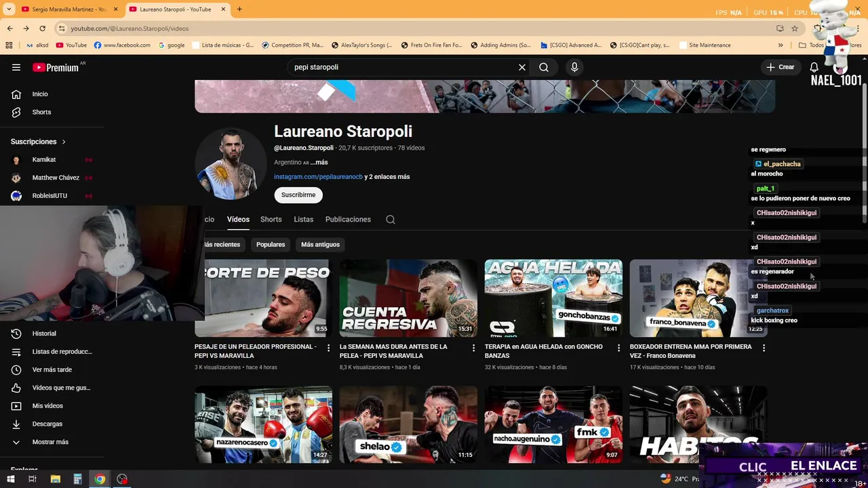This screenshot has width=868, height=488.
Task: Expand Suscripciones section chevron
Action: [64, 142]
